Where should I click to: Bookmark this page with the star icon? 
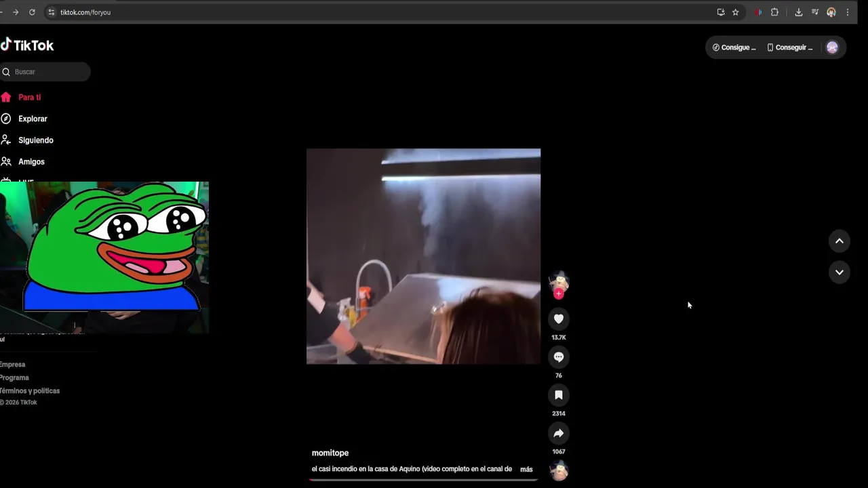click(x=735, y=12)
